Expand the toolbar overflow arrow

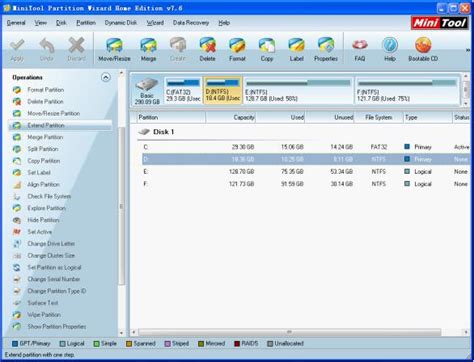tap(468, 50)
